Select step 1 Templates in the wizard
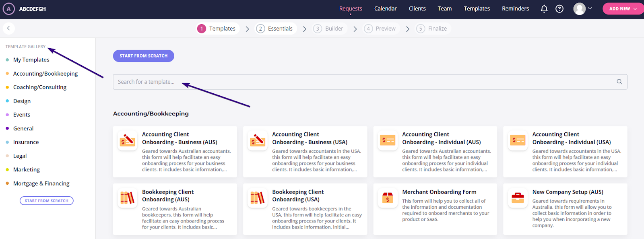 click(x=217, y=29)
